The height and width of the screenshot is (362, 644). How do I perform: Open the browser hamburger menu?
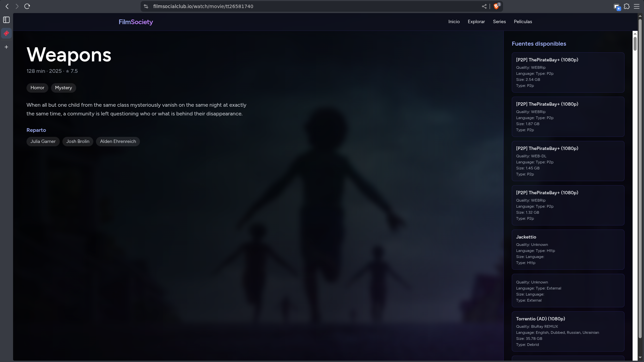(x=637, y=6)
